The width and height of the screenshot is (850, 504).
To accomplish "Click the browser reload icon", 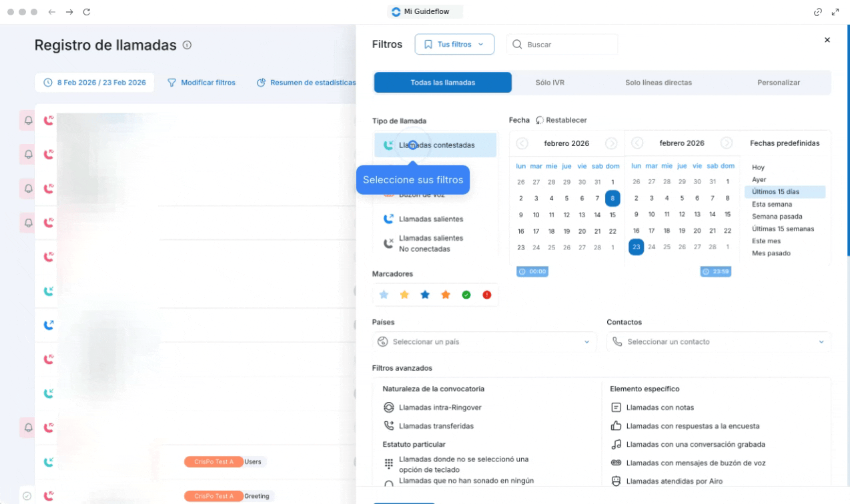I will point(87,12).
